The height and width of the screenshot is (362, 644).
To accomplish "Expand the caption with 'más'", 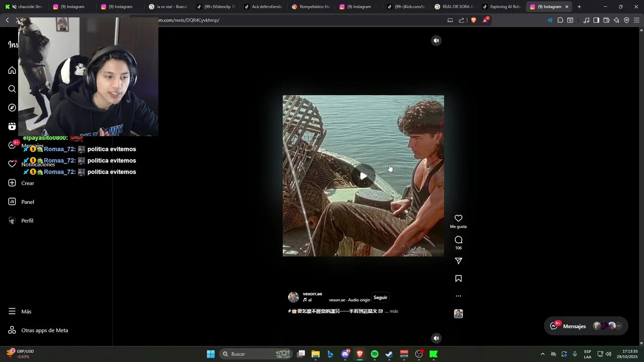I will 394,311.
